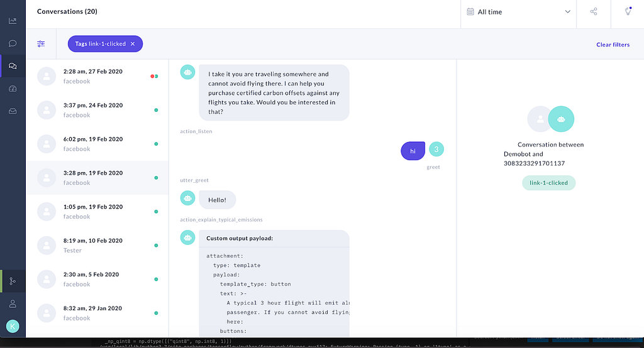Open the gauge dashboard icon in sidebar
The image size is (644, 348).
(13, 89)
